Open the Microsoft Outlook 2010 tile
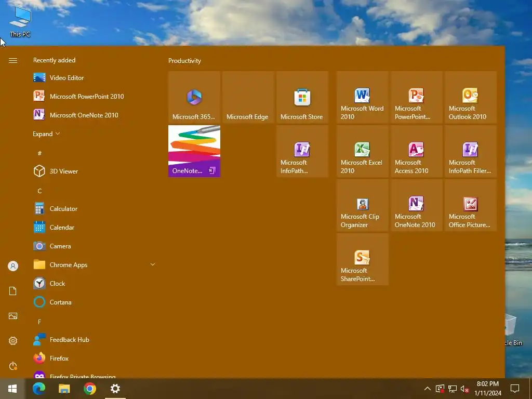This screenshot has height=399, width=532. click(470, 97)
